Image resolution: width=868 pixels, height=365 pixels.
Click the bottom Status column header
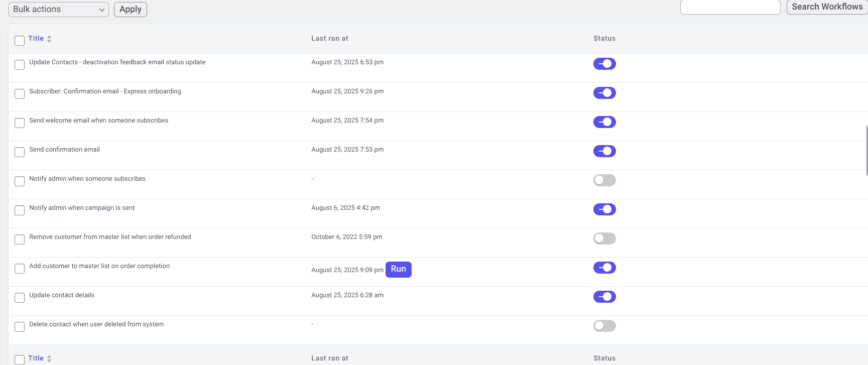604,358
